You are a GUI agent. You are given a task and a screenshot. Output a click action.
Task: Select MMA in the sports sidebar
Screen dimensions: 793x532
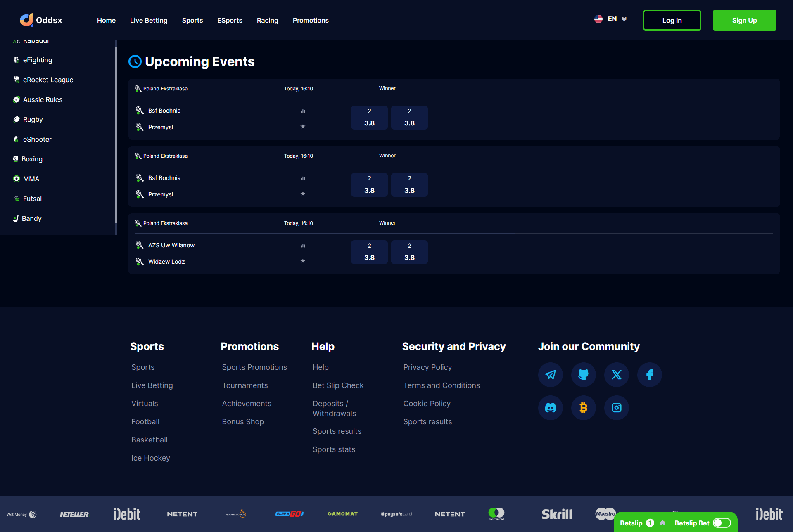point(31,179)
